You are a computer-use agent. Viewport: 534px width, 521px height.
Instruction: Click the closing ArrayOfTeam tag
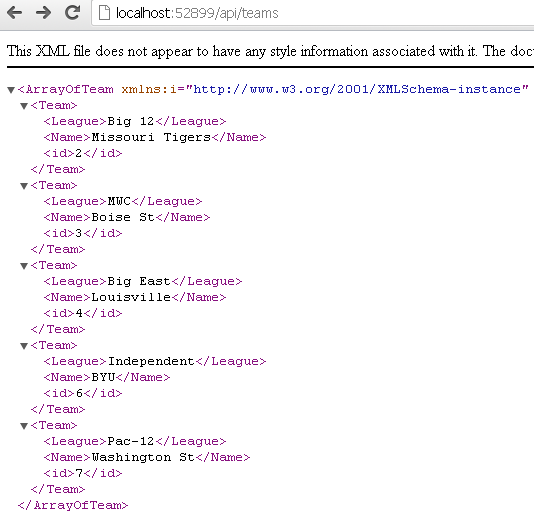click(73, 505)
